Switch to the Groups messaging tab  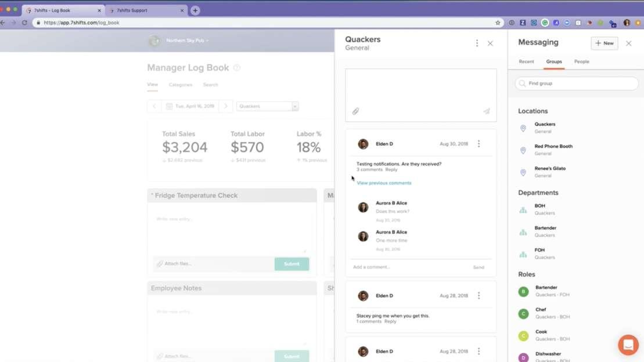point(554,61)
